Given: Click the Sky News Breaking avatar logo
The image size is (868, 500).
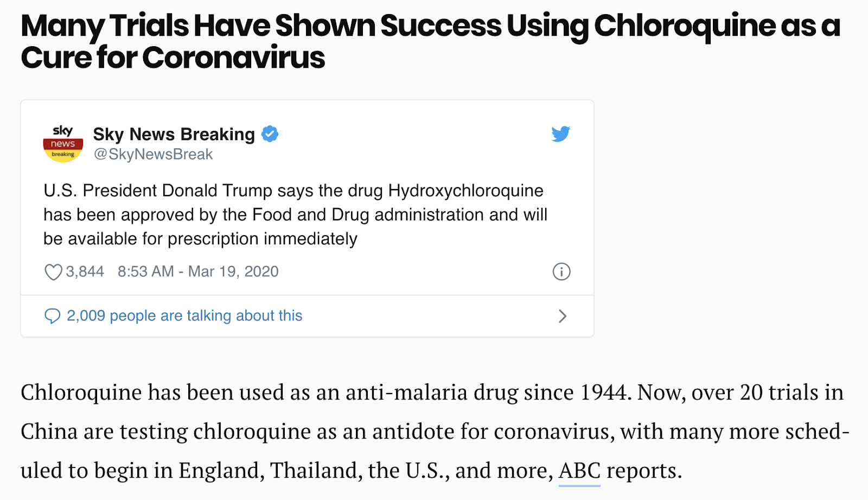Looking at the screenshot, I should [x=63, y=144].
